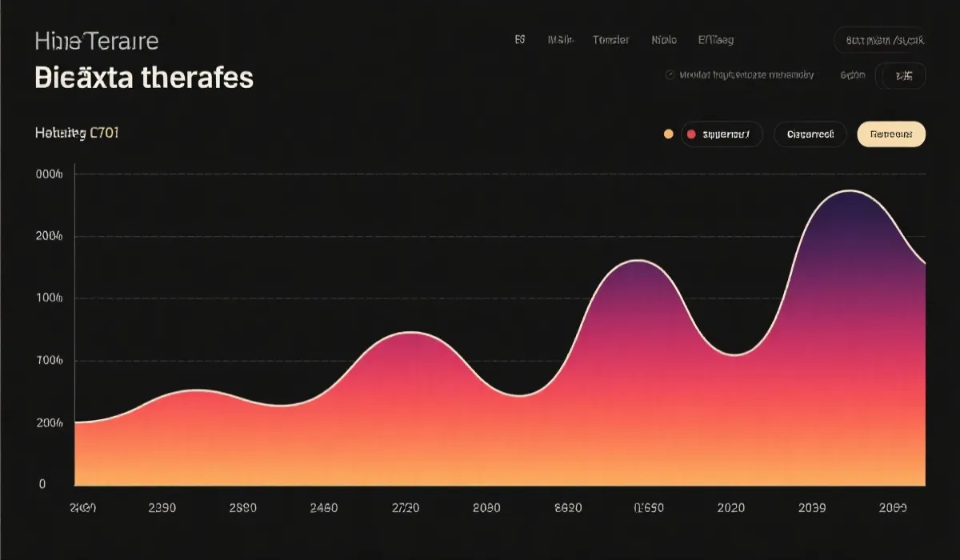
Task: Click the Hime Terarre header link
Action: coord(97,41)
